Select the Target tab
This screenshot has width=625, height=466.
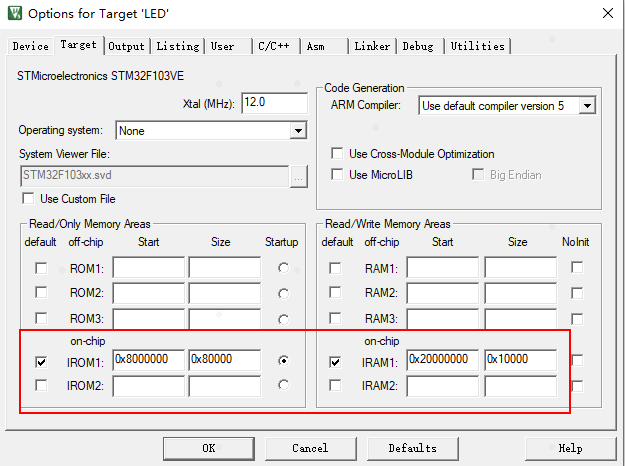tap(79, 45)
